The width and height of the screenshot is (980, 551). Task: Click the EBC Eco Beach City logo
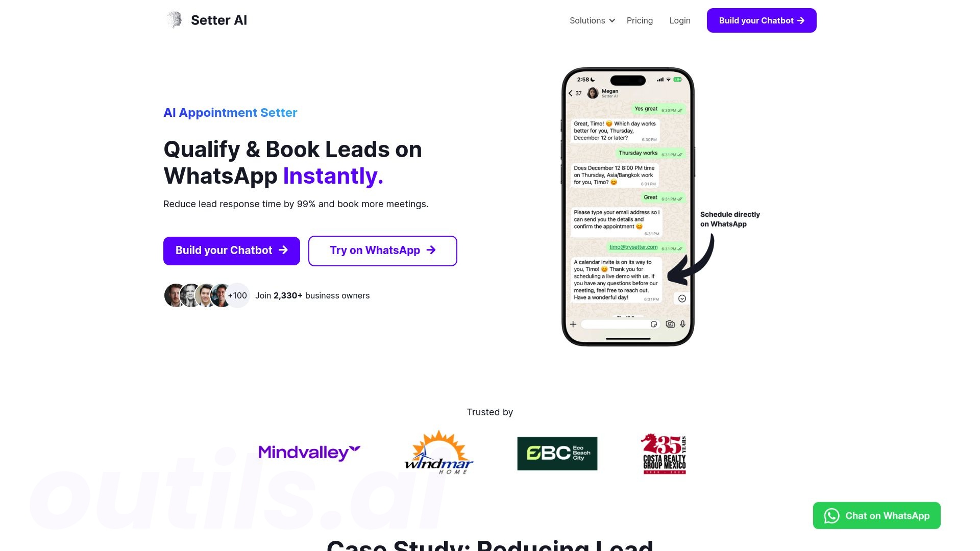[x=557, y=453]
